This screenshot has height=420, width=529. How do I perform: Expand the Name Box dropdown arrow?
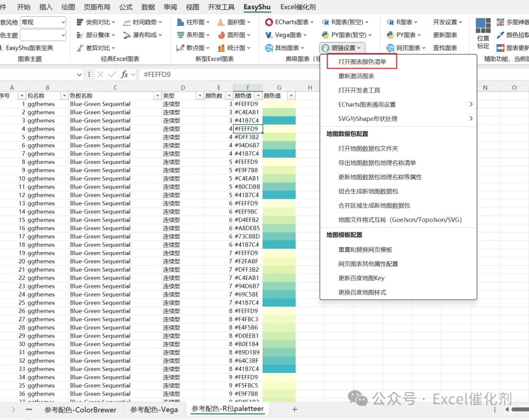click(x=79, y=74)
